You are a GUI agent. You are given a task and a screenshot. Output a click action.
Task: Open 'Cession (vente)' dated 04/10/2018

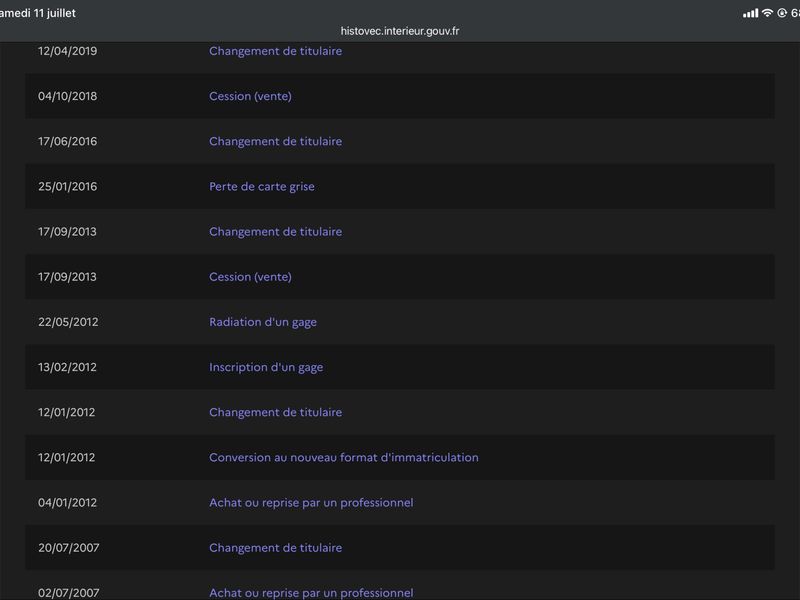click(x=251, y=96)
